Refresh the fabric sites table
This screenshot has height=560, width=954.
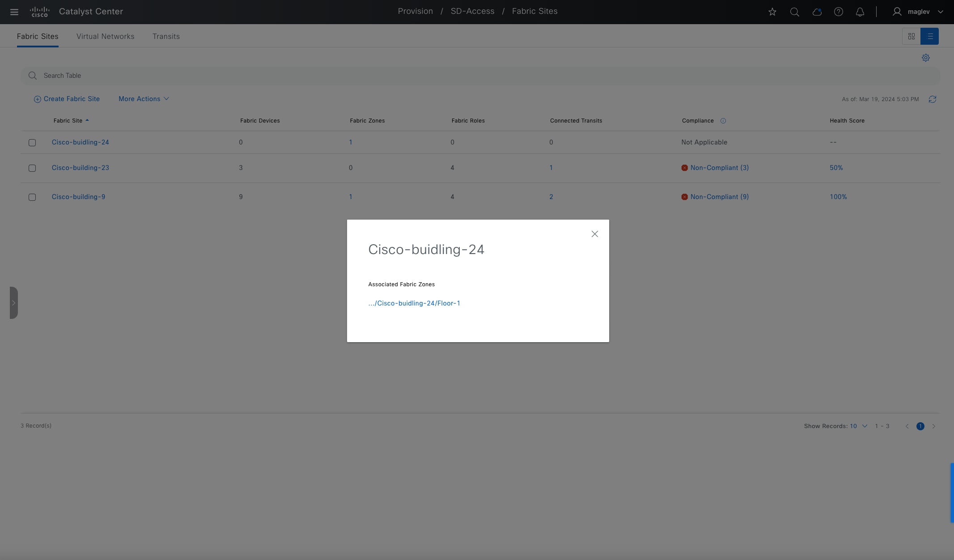click(x=933, y=99)
